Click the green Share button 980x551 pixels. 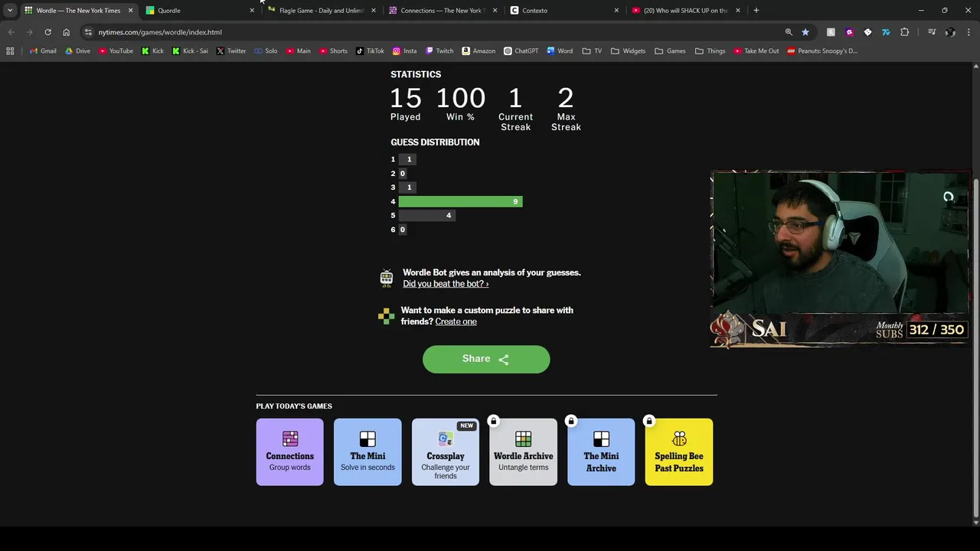click(486, 359)
